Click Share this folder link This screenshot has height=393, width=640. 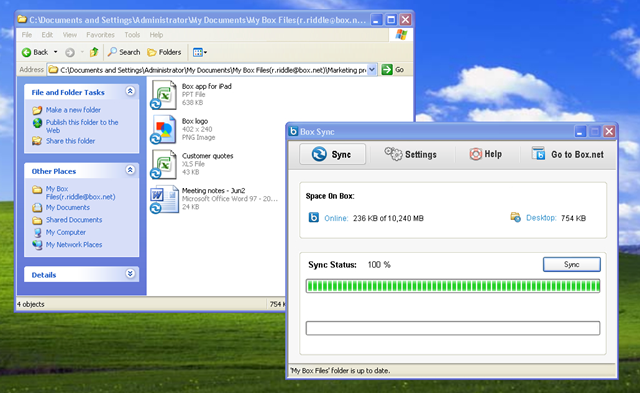point(70,141)
